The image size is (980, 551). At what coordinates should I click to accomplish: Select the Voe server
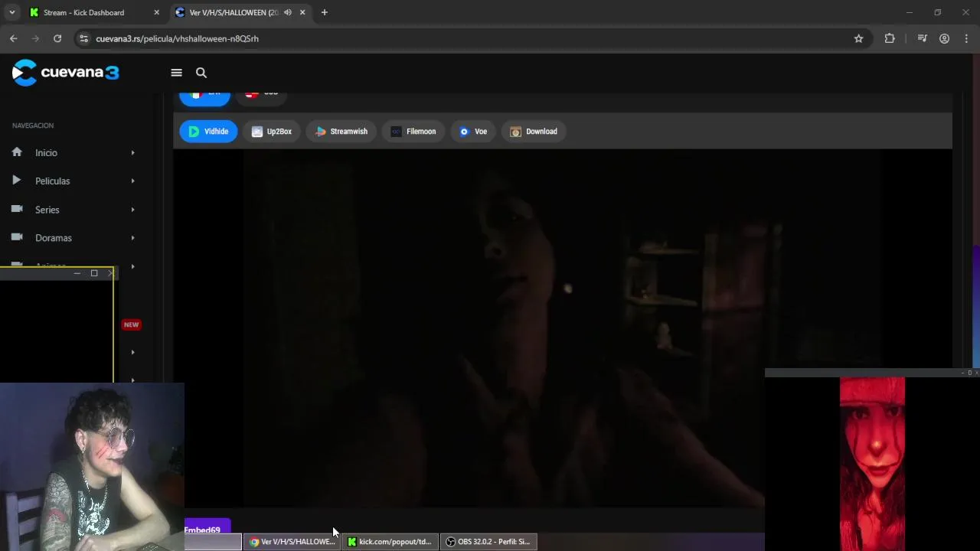pos(473,132)
